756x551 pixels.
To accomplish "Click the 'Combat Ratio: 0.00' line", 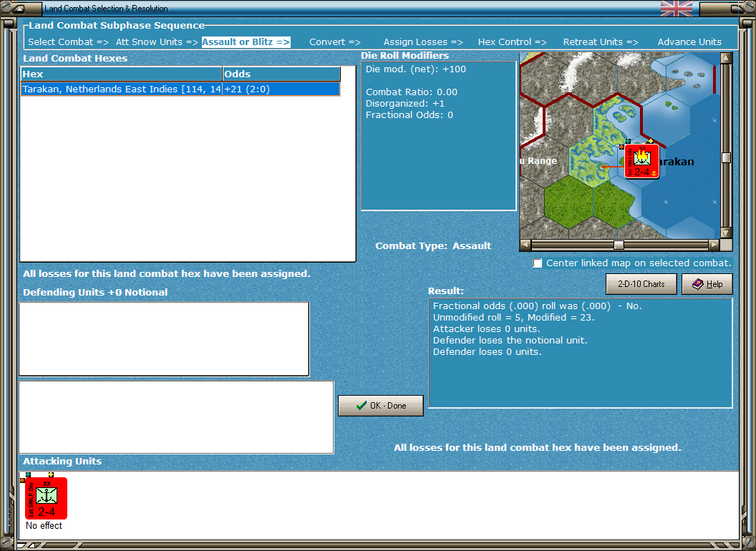I will pyautogui.click(x=411, y=92).
